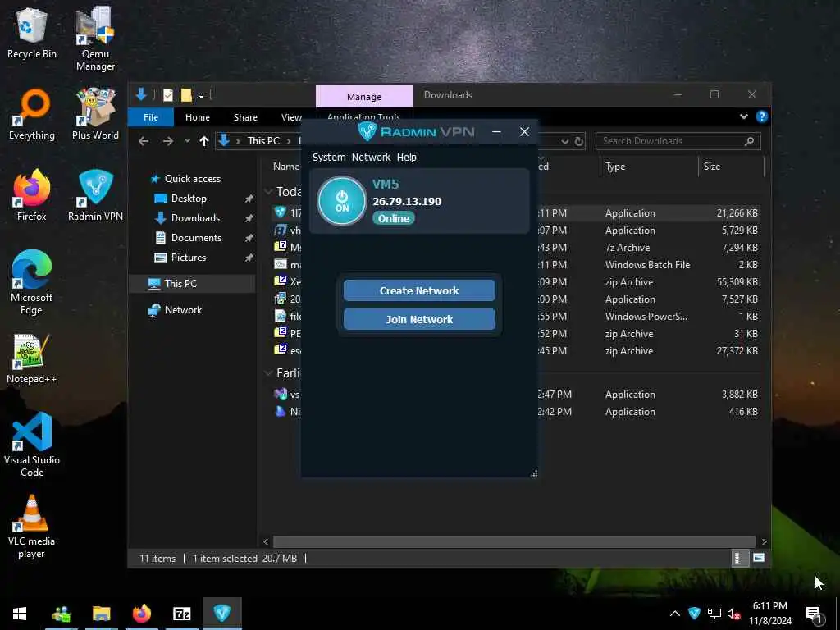The image size is (840, 630).
Task: Open the Firefox desktop icon
Action: coord(32,195)
